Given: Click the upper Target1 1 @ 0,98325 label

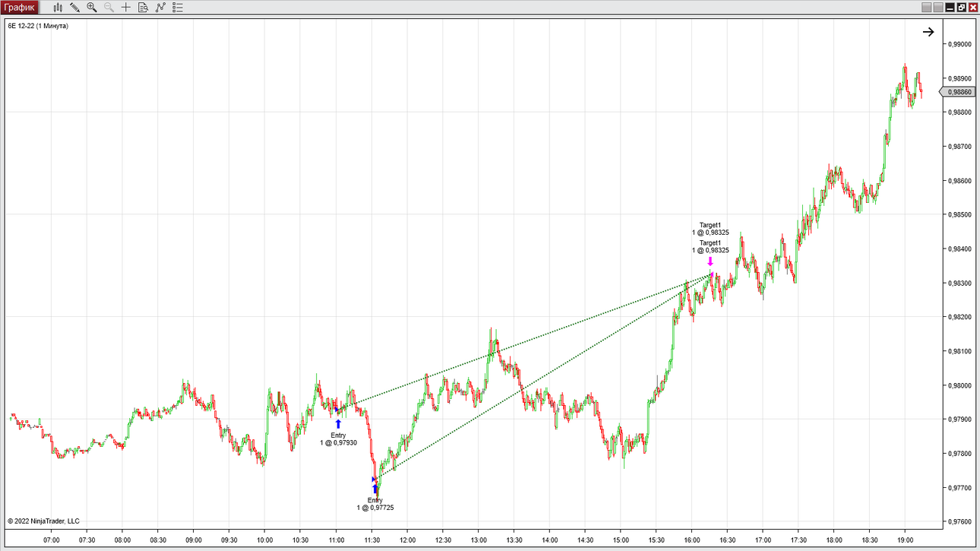Looking at the screenshot, I should 710,229.
